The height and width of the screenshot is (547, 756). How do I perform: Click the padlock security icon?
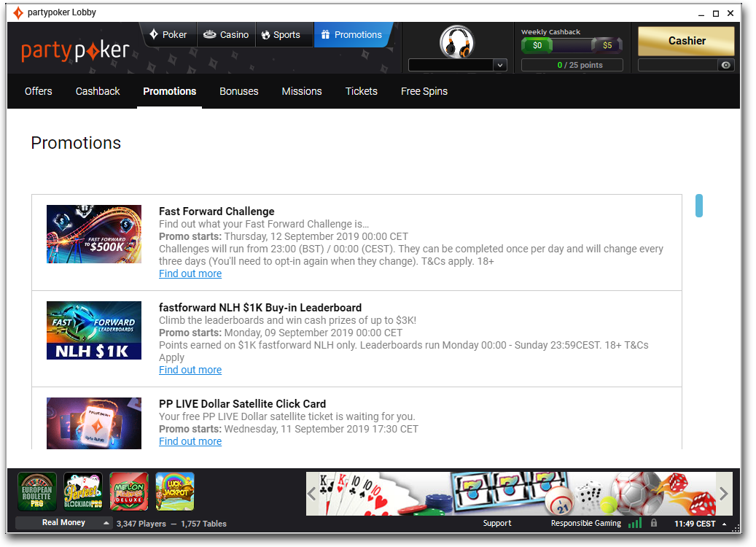[x=654, y=523]
